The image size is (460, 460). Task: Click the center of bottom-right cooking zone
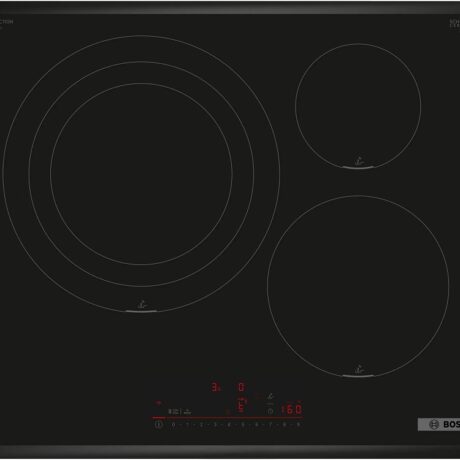pyautogui.click(x=358, y=286)
